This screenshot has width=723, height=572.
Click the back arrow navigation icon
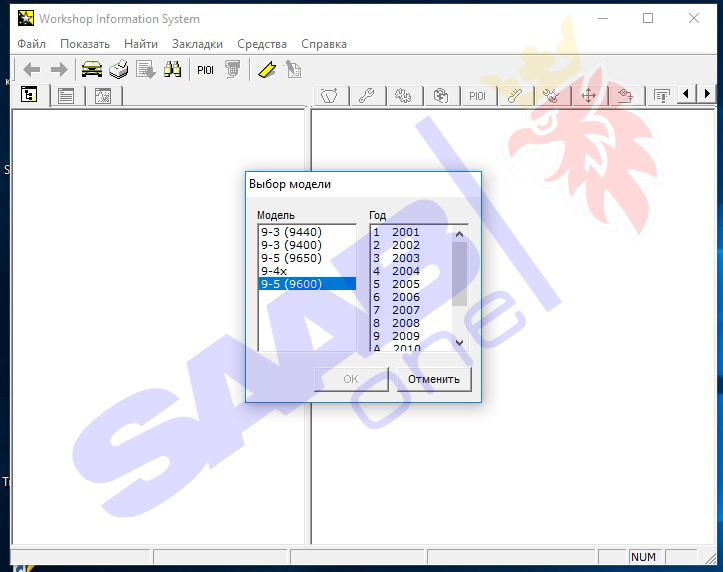click(32, 69)
